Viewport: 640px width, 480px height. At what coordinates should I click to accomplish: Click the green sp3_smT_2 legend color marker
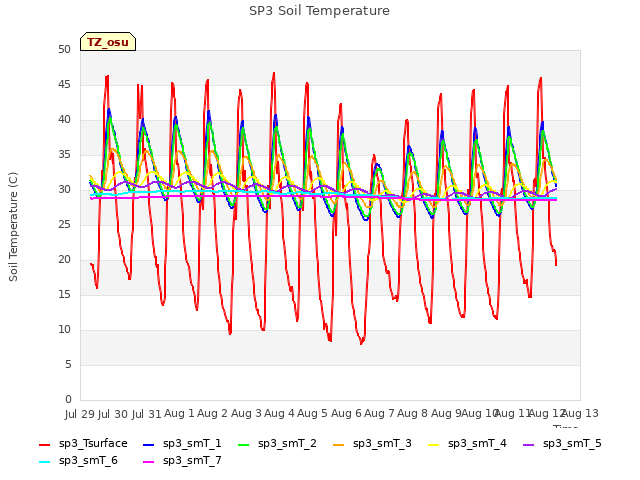click(x=244, y=444)
